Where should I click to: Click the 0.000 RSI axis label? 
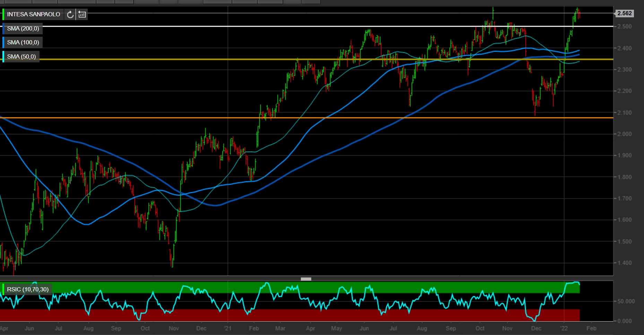(625, 321)
